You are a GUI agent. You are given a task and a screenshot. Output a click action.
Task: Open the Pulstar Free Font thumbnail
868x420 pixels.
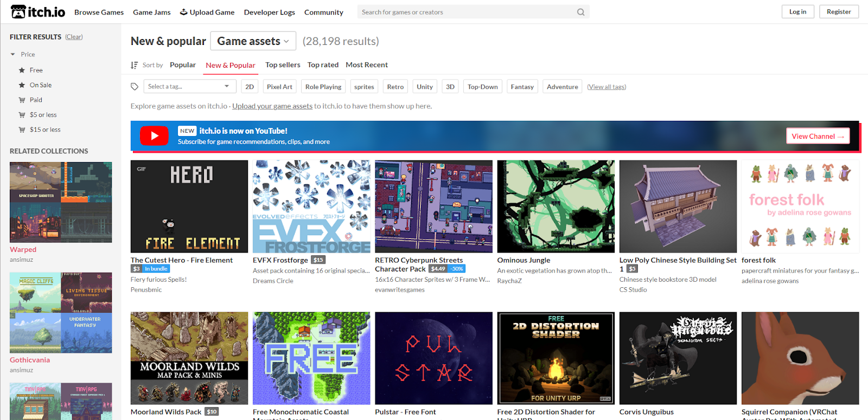coord(434,358)
